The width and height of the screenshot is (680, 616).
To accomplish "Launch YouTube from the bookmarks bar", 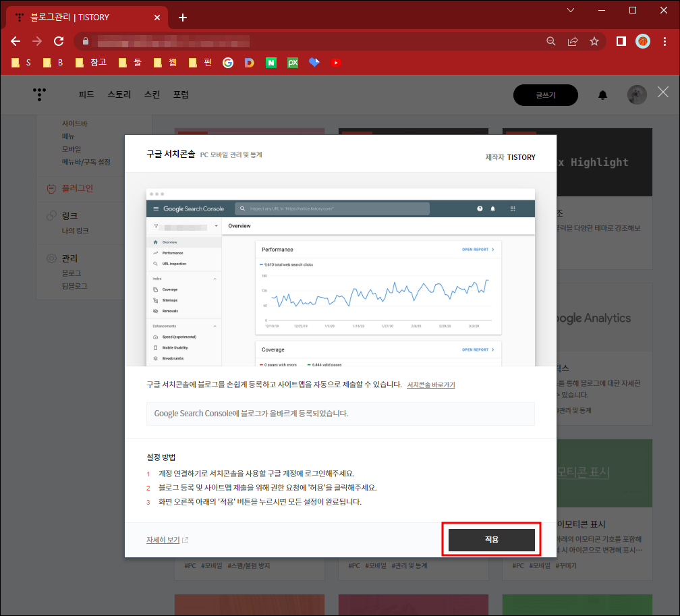I will click(335, 62).
